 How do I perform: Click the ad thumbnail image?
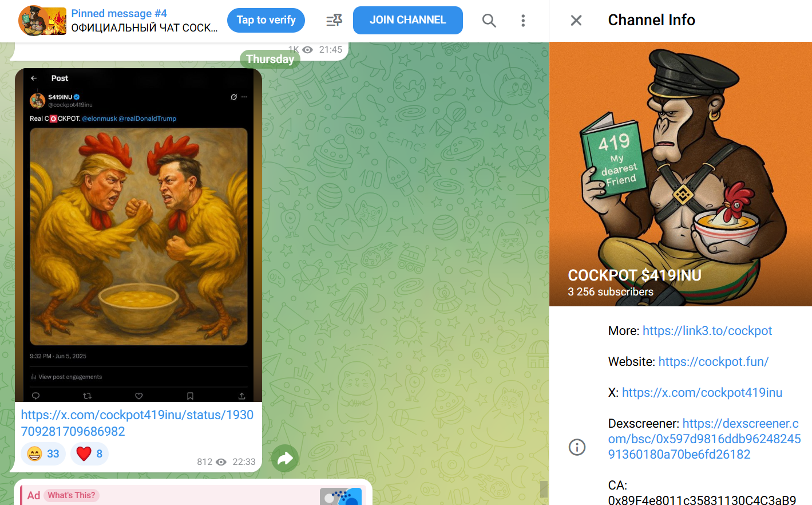pyautogui.click(x=341, y=496)
